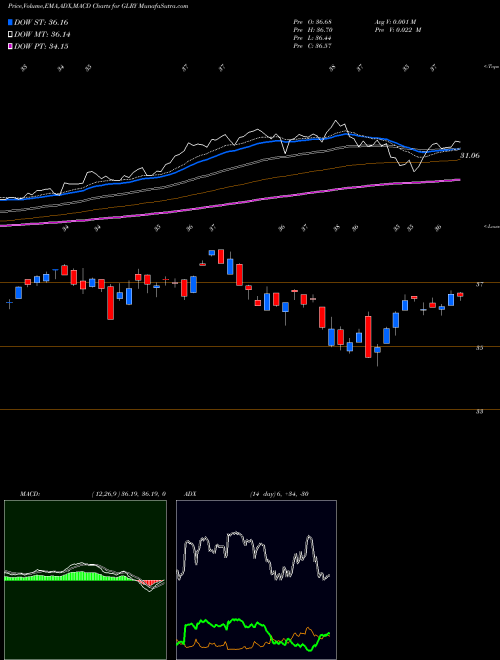Open the green MACD chart panel

85,580
